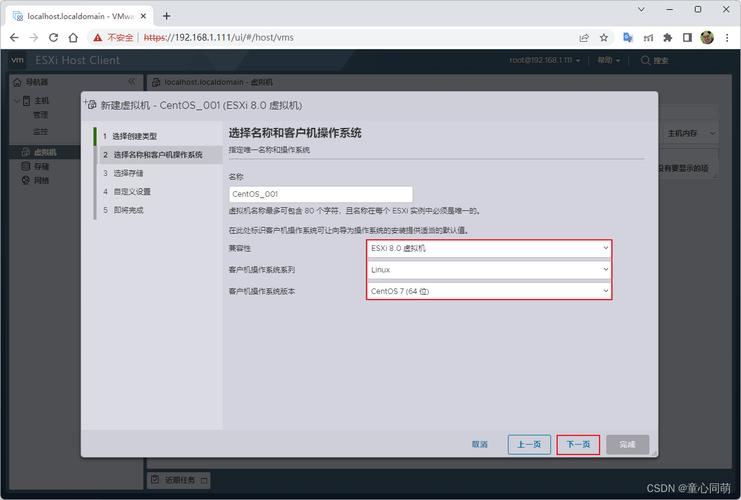The image size is (741, 500).
Task: Click the 取消 cancel button
Action: 480,445
